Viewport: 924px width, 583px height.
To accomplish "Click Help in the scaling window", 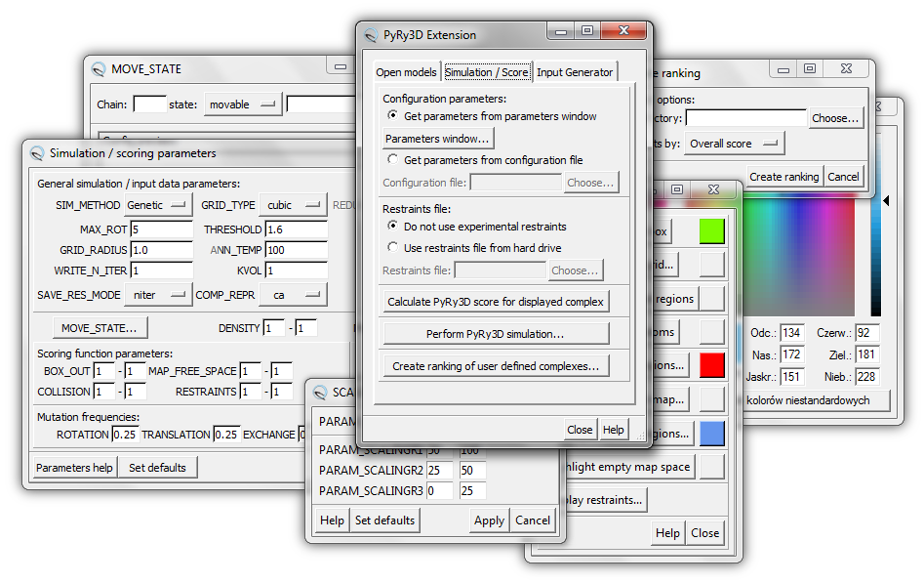I will [332, 521].
